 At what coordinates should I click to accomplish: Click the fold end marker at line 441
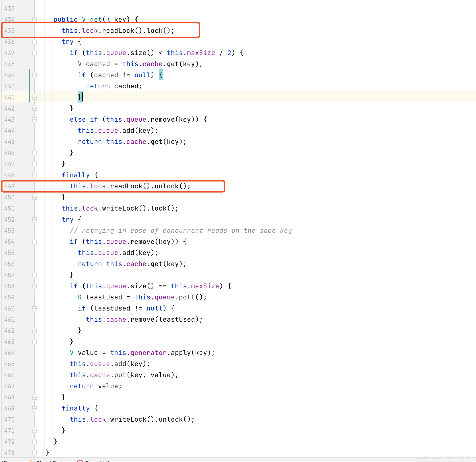(x=34, y=97)
